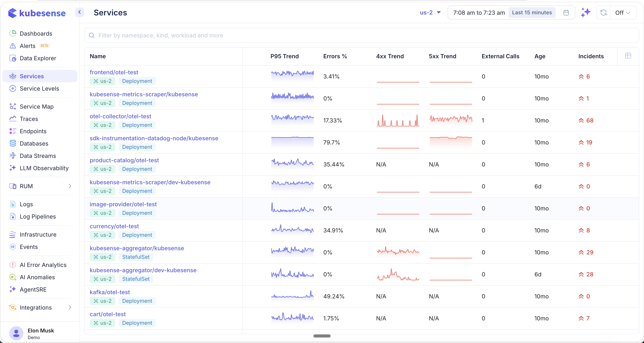Open the calendar date picker icon
The width and height of the screenshot is (644, 343).
(x=566, y=13)
